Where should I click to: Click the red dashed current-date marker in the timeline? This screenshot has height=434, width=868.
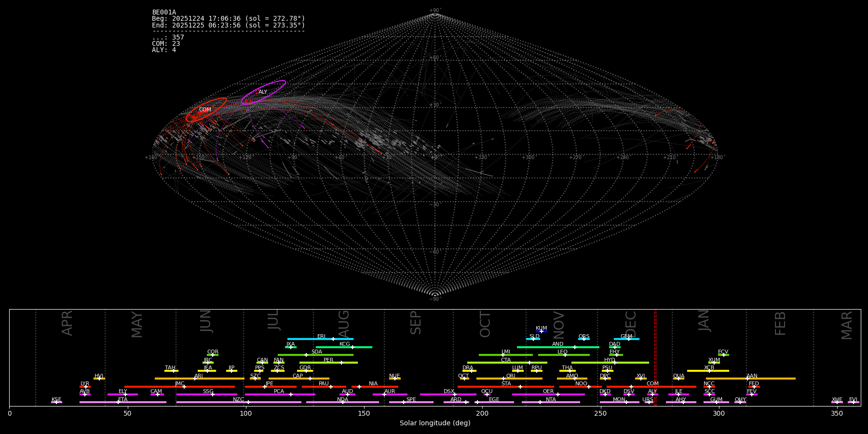pyautogui.click(x=655, y=357)
